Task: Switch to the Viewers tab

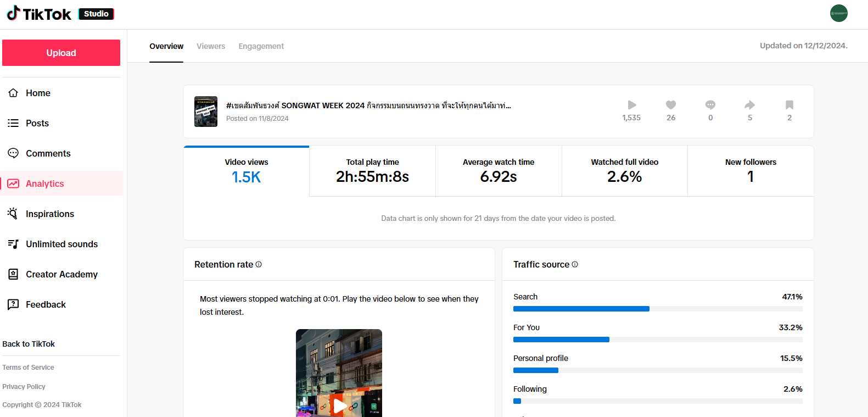Action: click(211, 46)
